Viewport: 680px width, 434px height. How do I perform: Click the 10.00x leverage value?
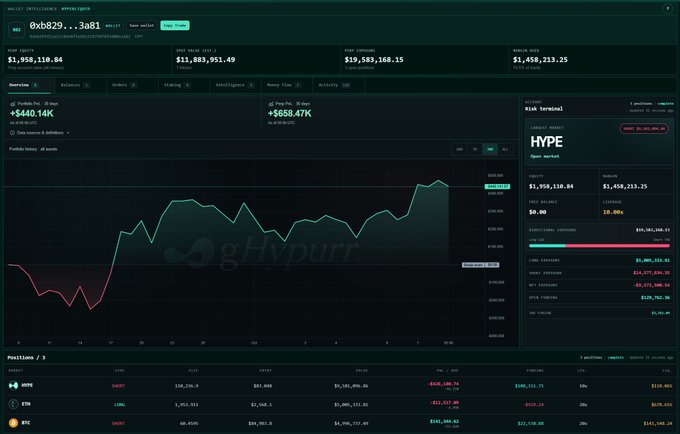613,212
